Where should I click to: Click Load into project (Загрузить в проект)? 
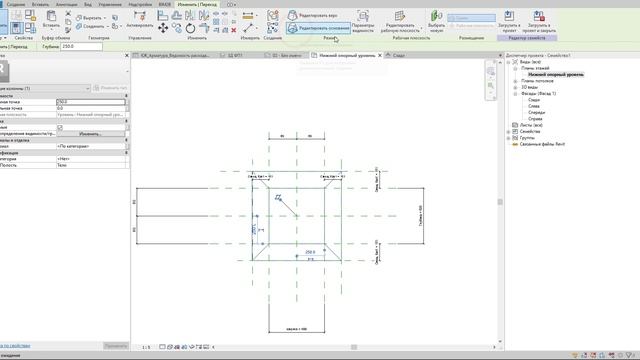tap(509, 22)
